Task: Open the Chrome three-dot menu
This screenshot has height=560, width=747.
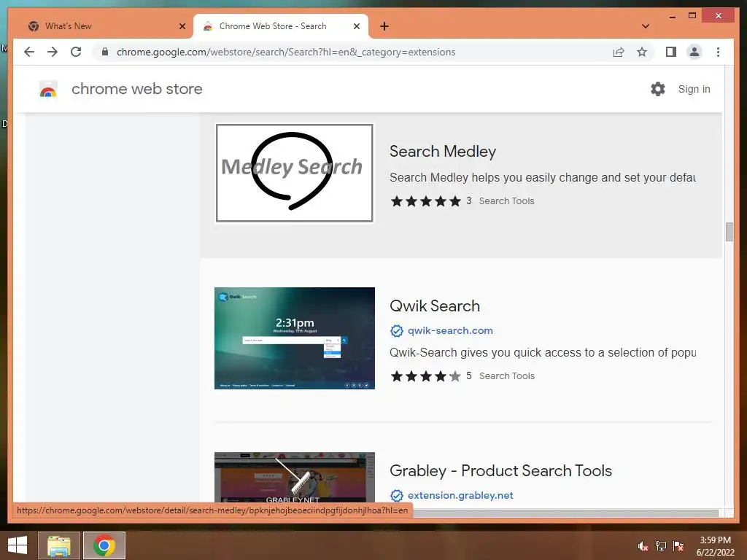Action: pyautogui.click(x=718, y=52)
